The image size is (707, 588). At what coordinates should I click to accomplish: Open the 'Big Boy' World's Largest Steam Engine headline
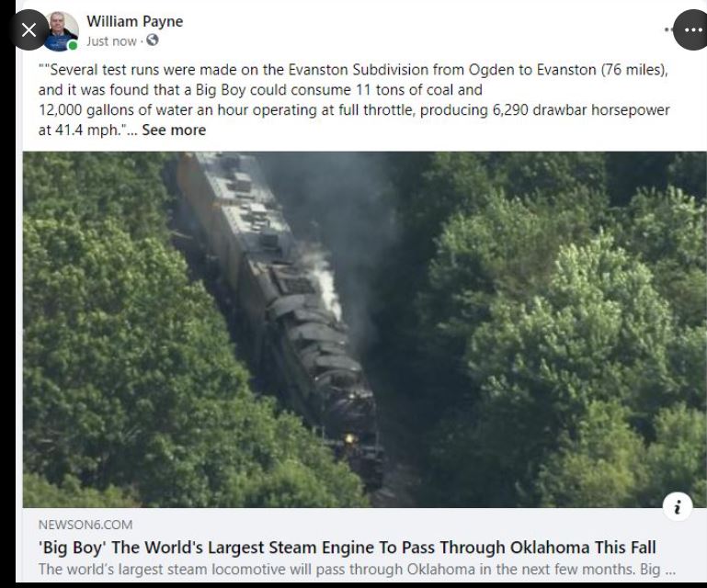click(347, 548)
